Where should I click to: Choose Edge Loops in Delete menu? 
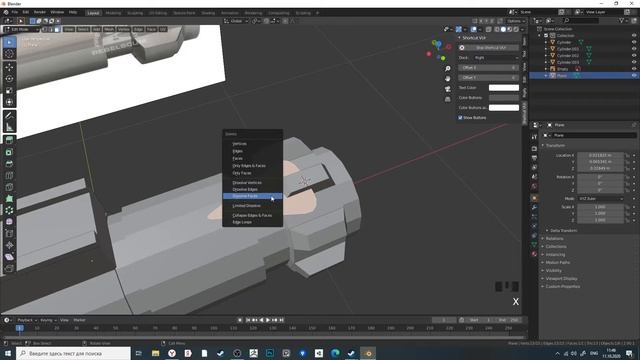click(253, 222)
